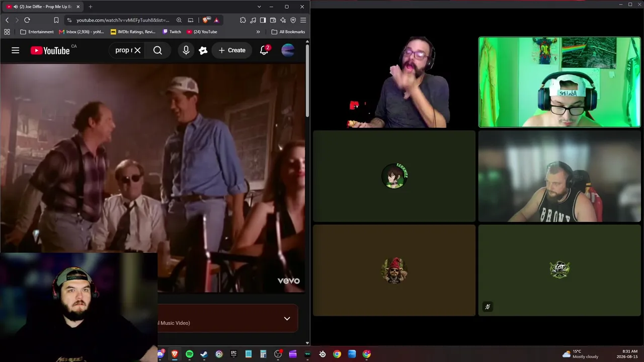The width and height of the screenshot is (644, 362).
Task: Open the YouTube Ask AI sparkle icon
Action: (x=203, y=50)
